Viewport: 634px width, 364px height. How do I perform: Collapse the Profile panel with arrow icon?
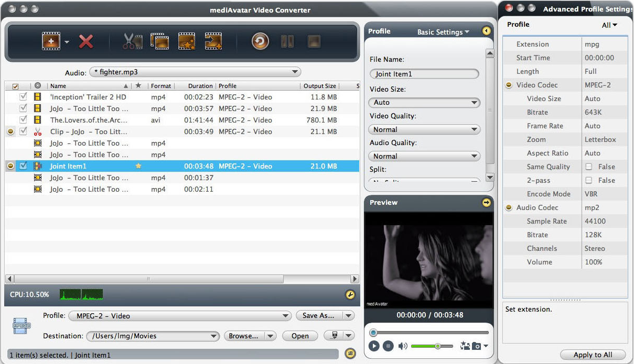coord(487,31)
